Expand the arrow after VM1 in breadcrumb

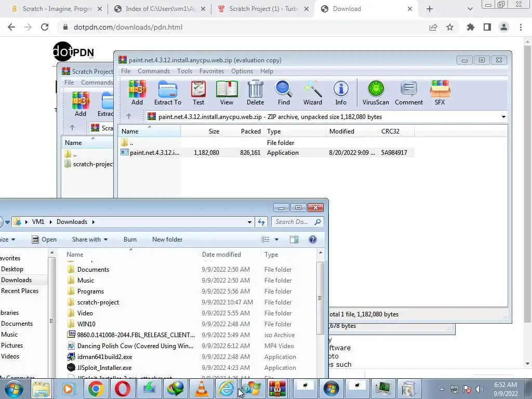pos(50,222)
